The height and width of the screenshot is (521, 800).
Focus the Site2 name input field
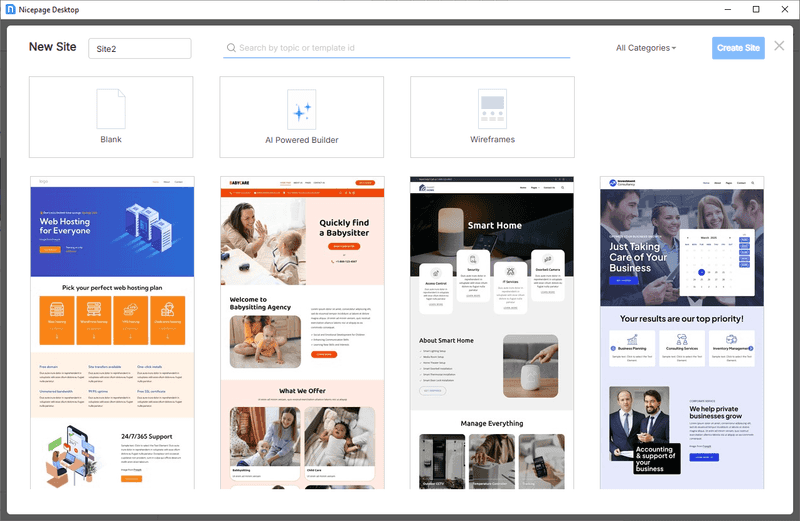coord(140,48)
